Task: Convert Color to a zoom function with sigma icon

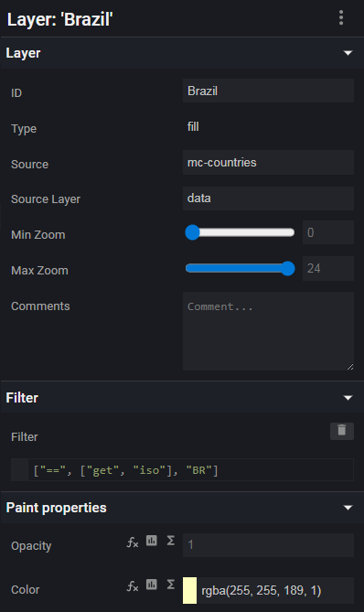Action: pos(170,585)
